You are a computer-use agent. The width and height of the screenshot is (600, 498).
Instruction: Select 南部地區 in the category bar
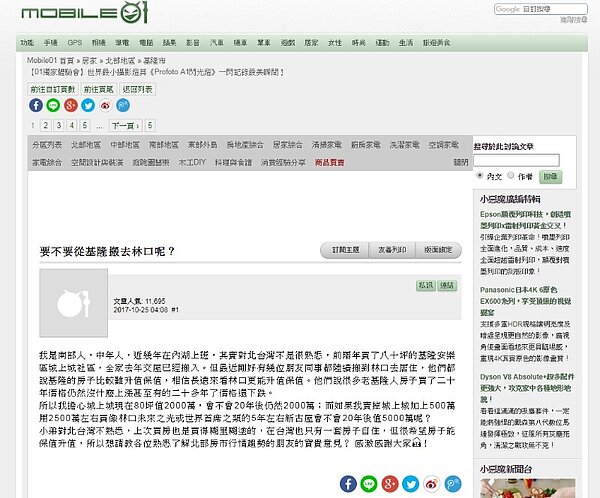[x=164, y=145]
